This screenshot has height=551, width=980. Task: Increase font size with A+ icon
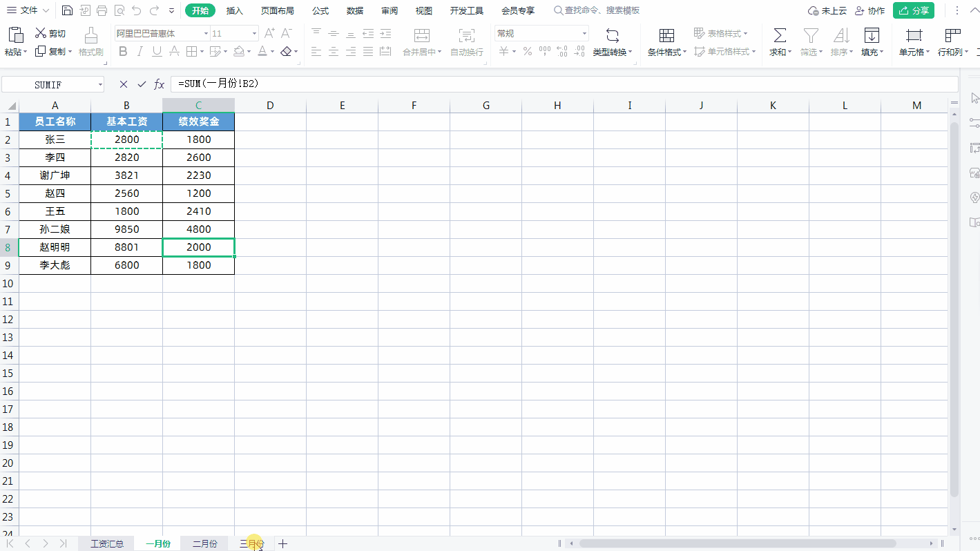pyautogui.click(x=270, y=33)
